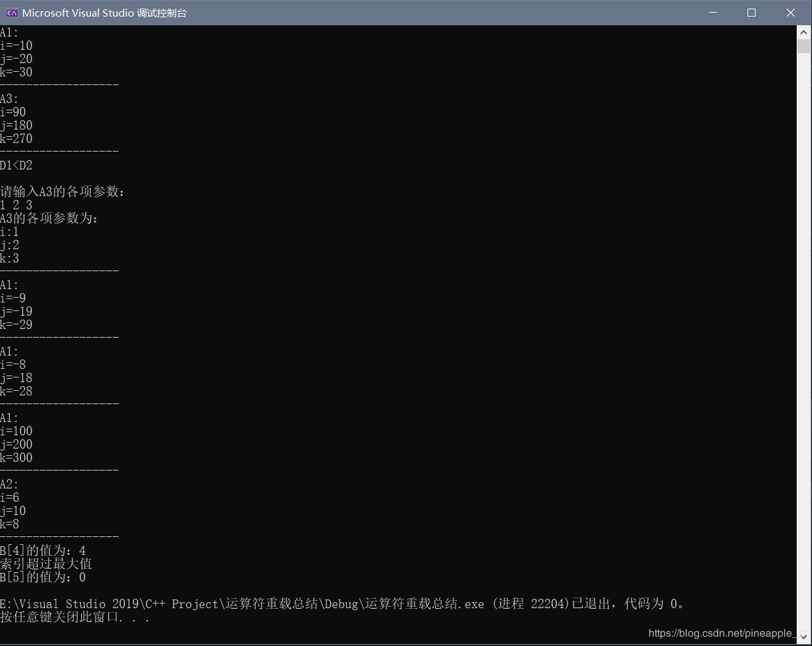Click the exit message showing 代码为 0
The width and height of the screenshot is (812, 646).
click(655, 603)
